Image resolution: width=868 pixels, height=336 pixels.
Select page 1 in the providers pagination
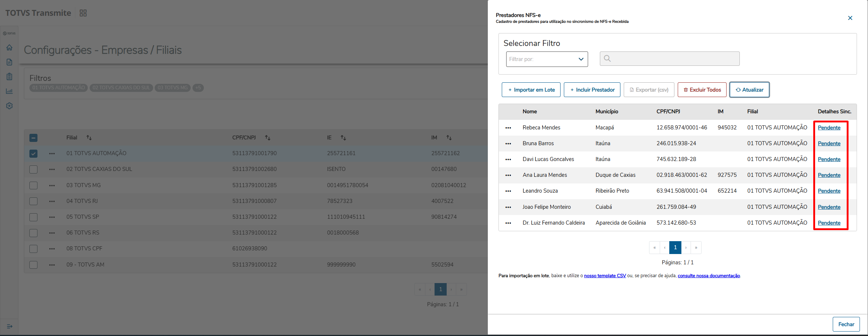click(675, 247)
